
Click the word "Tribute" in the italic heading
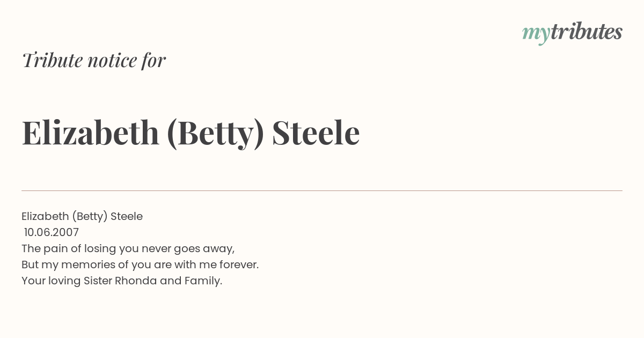pos(52,60)
